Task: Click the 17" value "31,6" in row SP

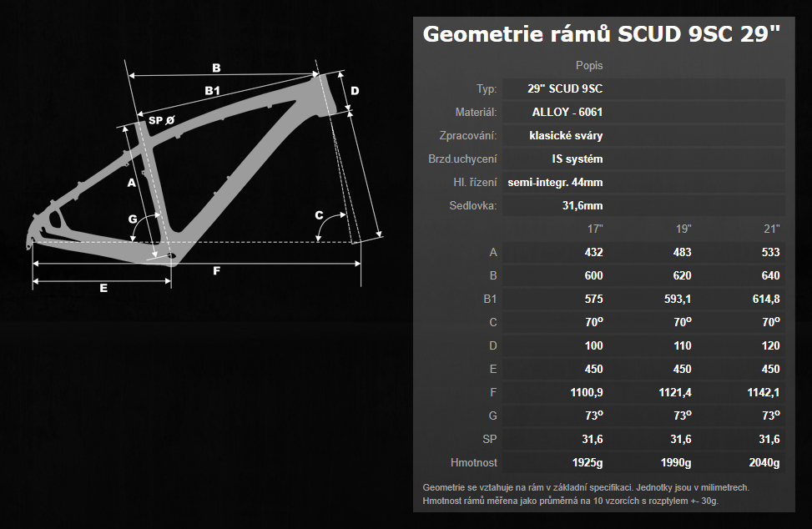Action: (593, 439)
